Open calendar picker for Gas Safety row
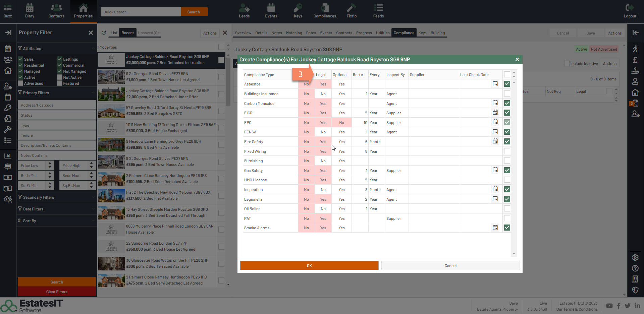 pyautogui.click(x=495, y=170)
